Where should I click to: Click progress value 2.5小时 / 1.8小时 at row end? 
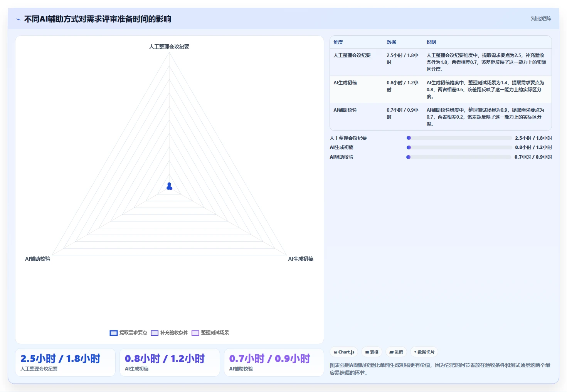tap(533, 138)
